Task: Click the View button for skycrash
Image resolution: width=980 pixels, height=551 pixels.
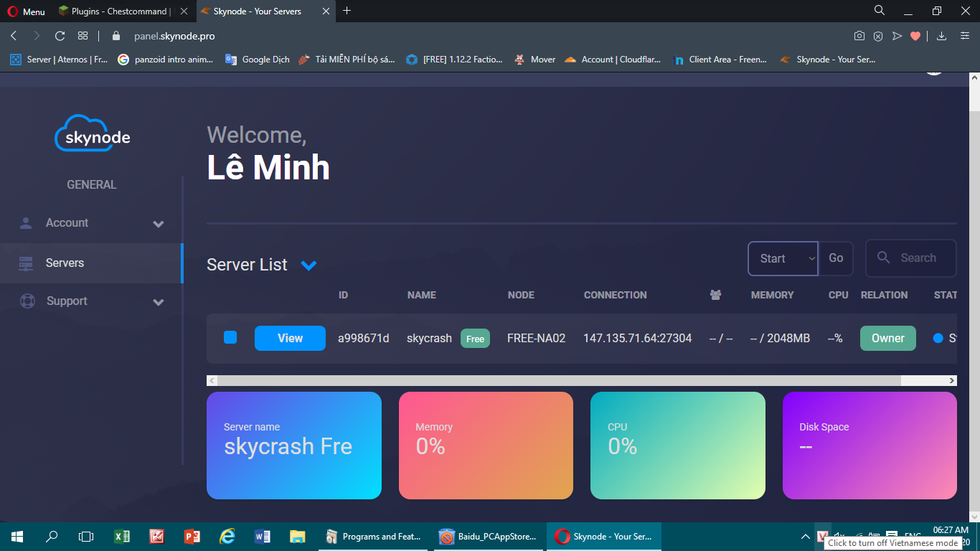Action: point(290,338)
